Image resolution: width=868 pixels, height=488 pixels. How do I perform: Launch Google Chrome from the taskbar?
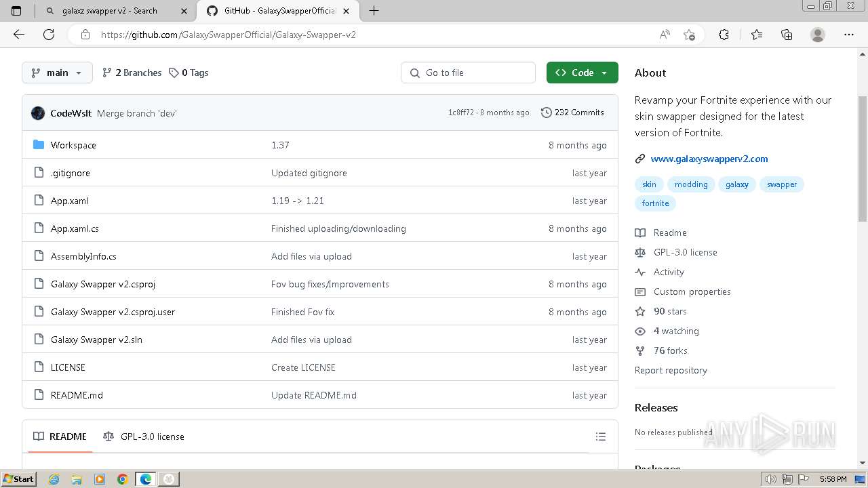tap(122, 479)
